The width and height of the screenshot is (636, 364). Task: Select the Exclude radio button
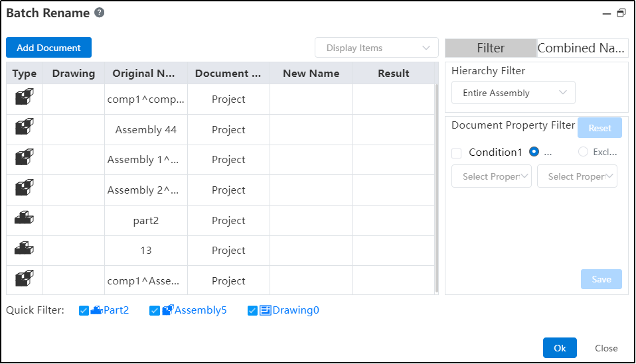(583, 152)
